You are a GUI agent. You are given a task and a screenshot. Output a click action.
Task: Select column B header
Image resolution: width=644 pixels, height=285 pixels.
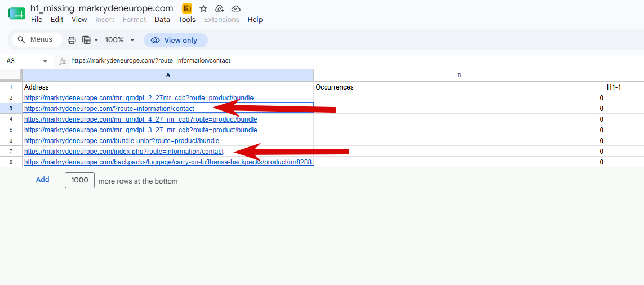tap(459, 75)
